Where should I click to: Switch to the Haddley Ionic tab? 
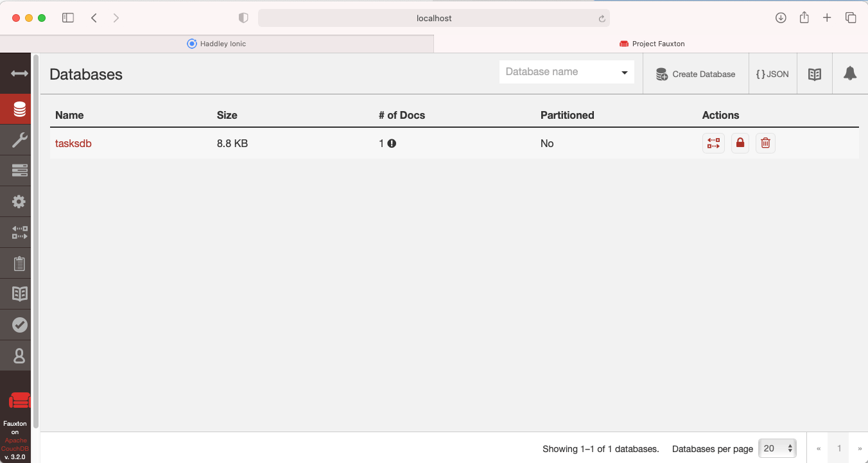pos(217,44)
